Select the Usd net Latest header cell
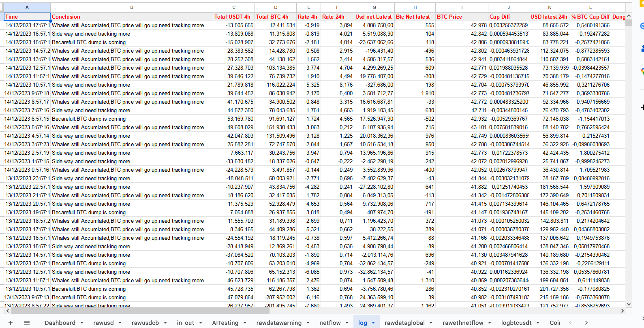 click(x=374, y=17)
